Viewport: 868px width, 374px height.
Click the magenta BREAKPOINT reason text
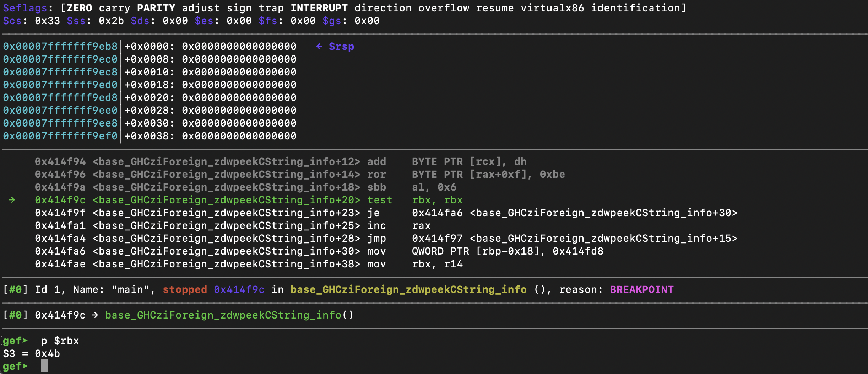641,290
